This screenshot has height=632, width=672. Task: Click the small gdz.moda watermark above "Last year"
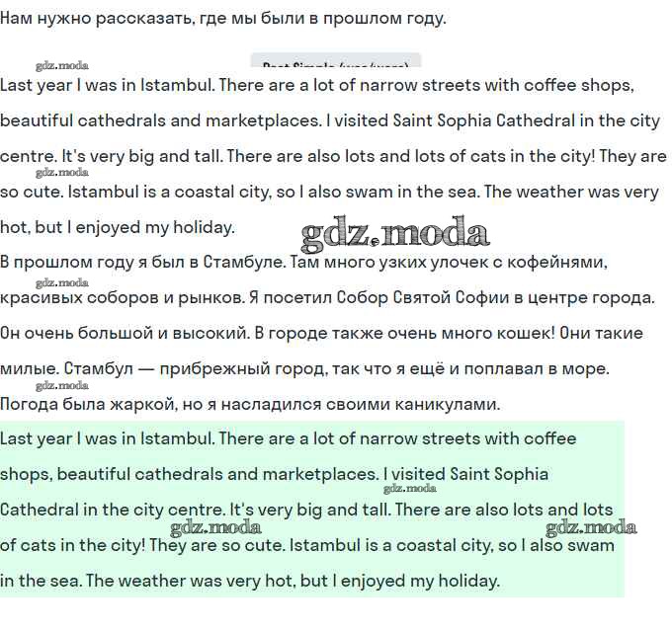click(61, 66)
